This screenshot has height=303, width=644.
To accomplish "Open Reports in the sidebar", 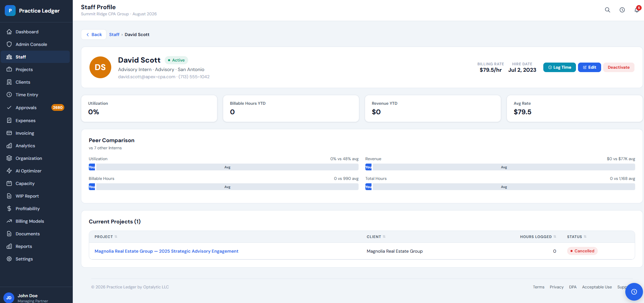I will coord(35,246).
